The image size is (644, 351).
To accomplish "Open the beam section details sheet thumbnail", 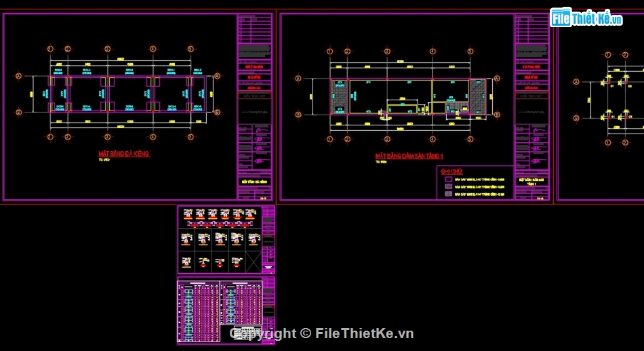I will (226, 240).
